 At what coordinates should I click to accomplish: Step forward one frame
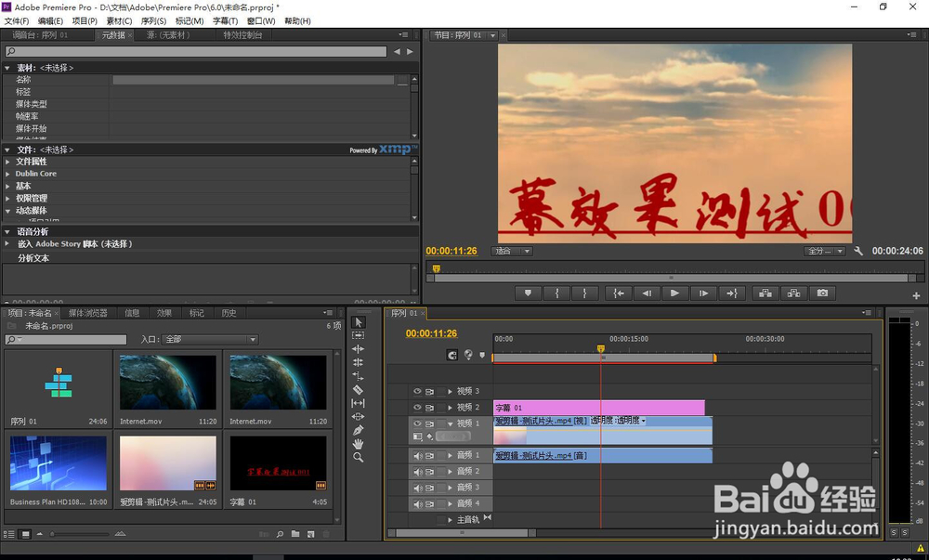[x=703, y=293]
